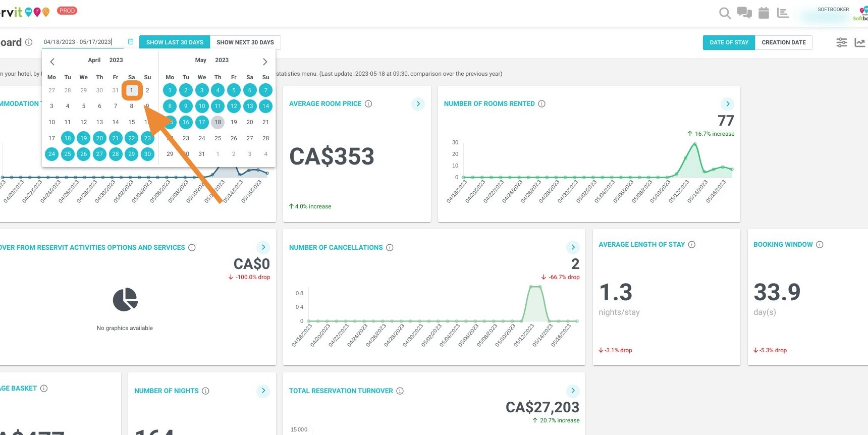Click the calendar icon beside date range field
Viewport: 868px width, 435px height.
(x=131, y=42)
